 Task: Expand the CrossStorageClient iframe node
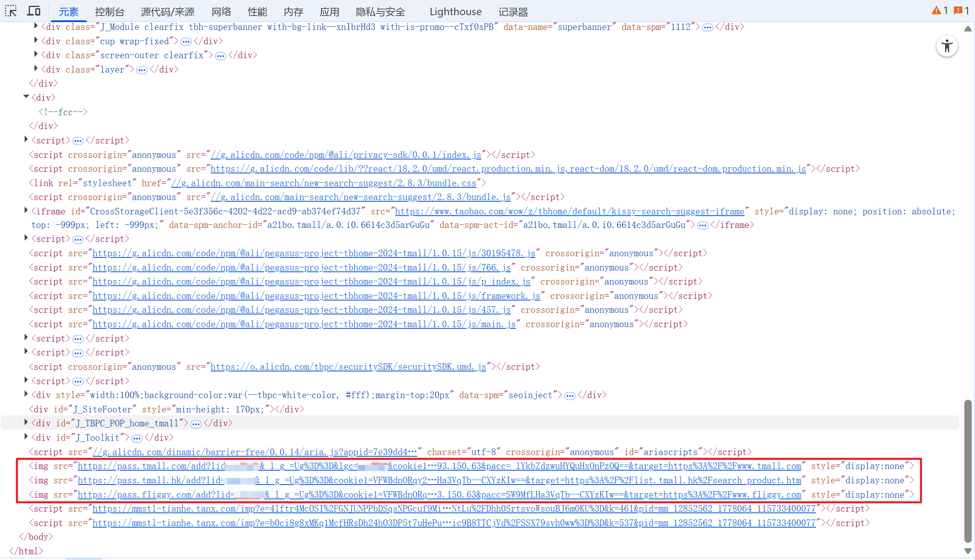26,210
